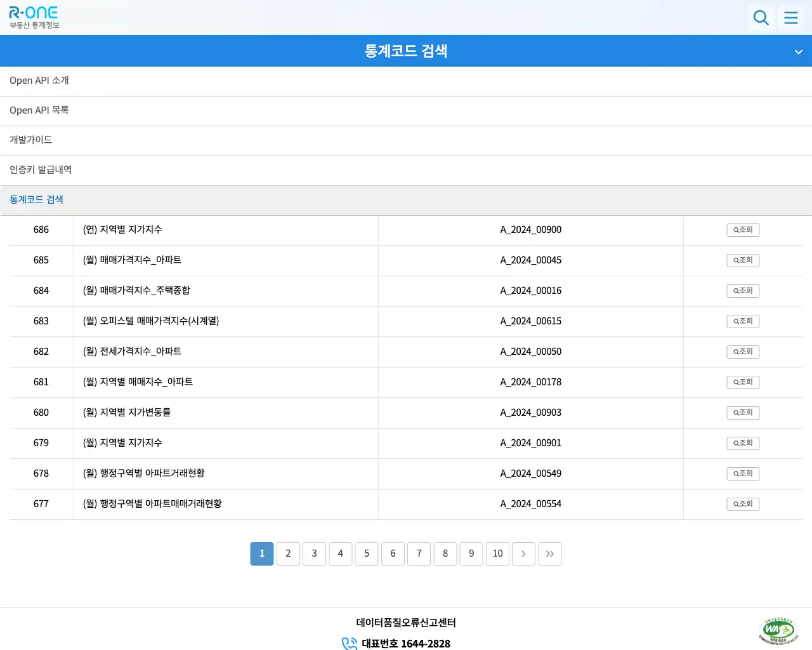Go to page 2

[x=288, y=554]
